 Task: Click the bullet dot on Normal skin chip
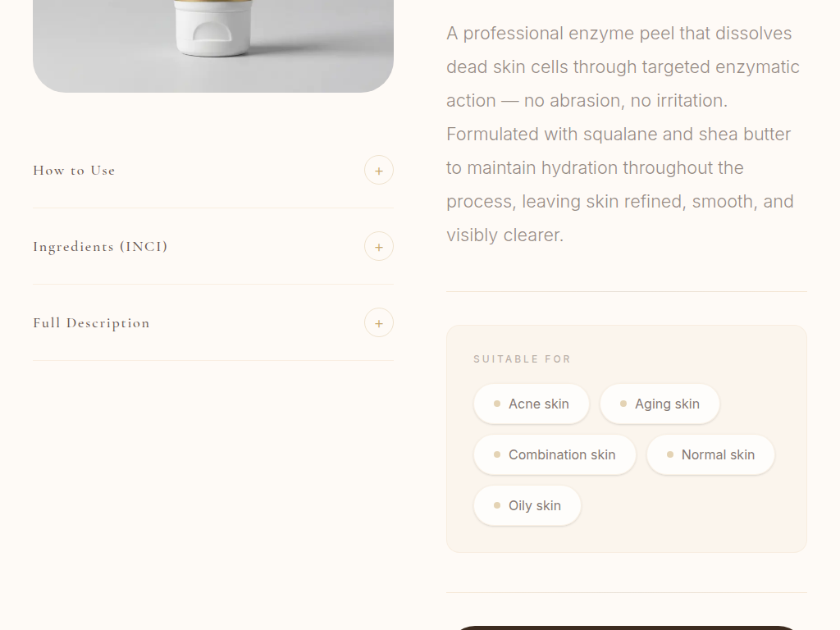tap(670, 454)
